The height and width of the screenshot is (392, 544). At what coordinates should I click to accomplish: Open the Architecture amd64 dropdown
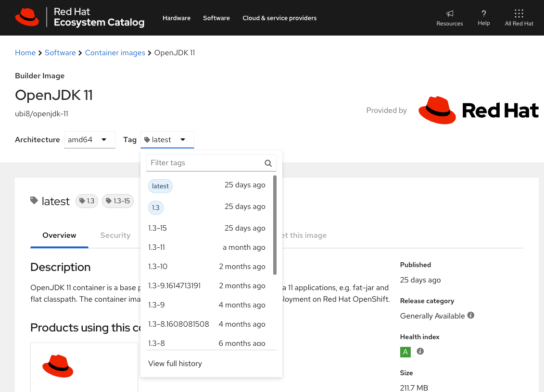(89, 139)
